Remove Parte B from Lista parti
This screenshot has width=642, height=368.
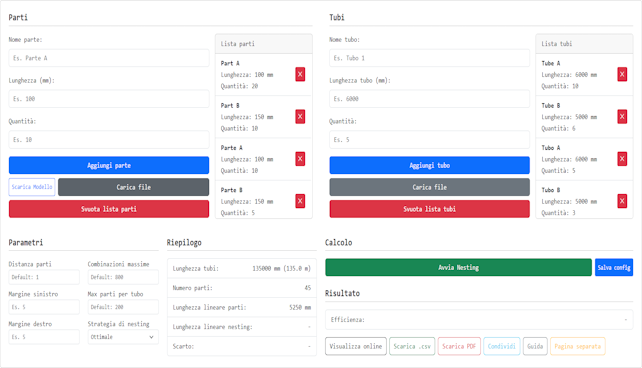point(300,201)
